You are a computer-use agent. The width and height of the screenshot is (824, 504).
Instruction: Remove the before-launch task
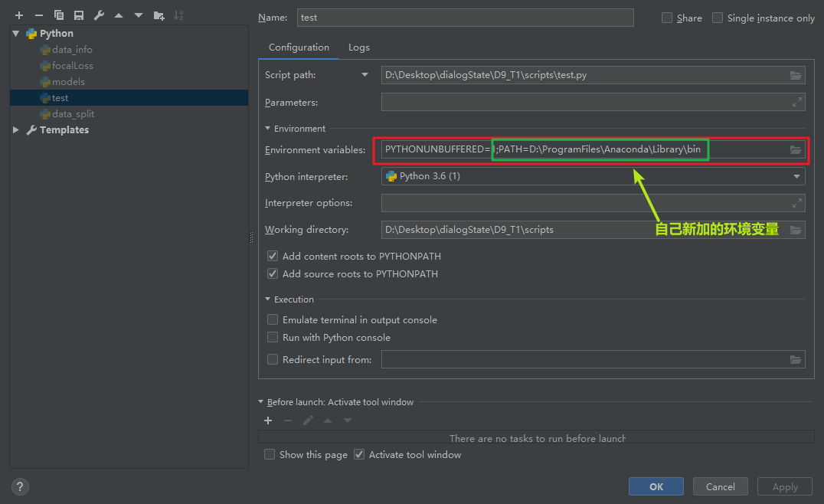pyautogui.click(x=288, y=421)
